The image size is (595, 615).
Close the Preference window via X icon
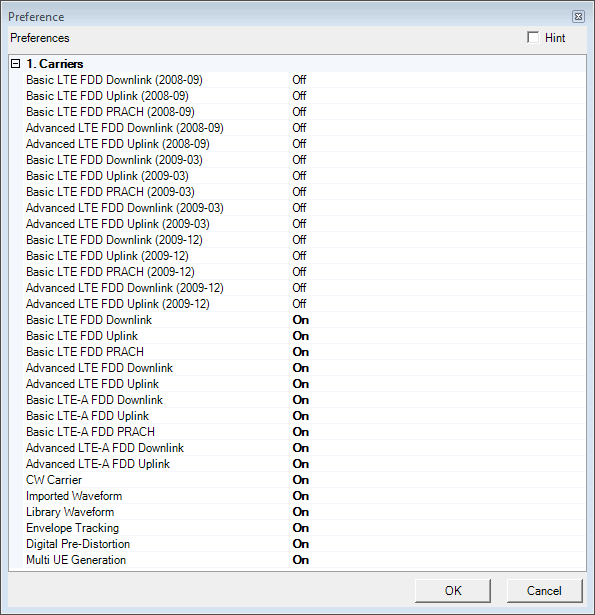[x=578, y=16]
